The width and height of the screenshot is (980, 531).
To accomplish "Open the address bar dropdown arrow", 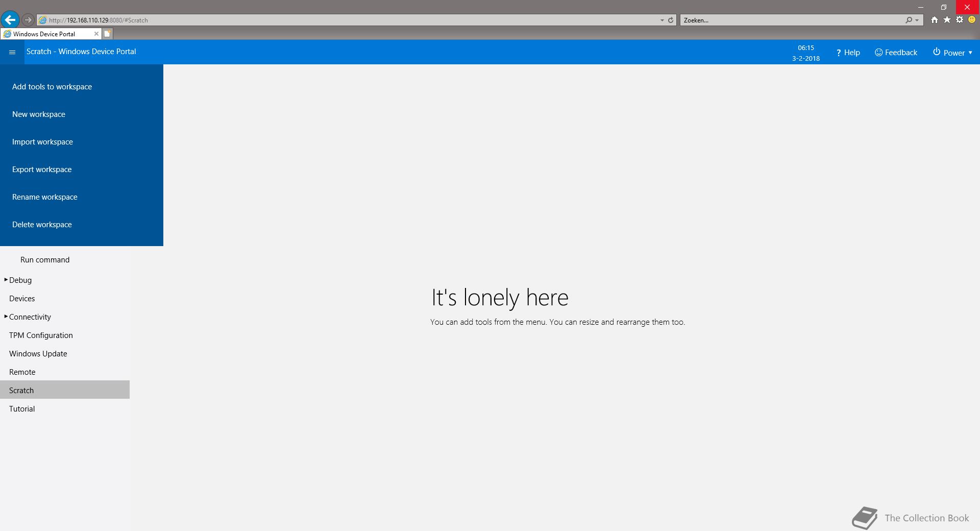I will pyautogui.click(x=662, y=20).
